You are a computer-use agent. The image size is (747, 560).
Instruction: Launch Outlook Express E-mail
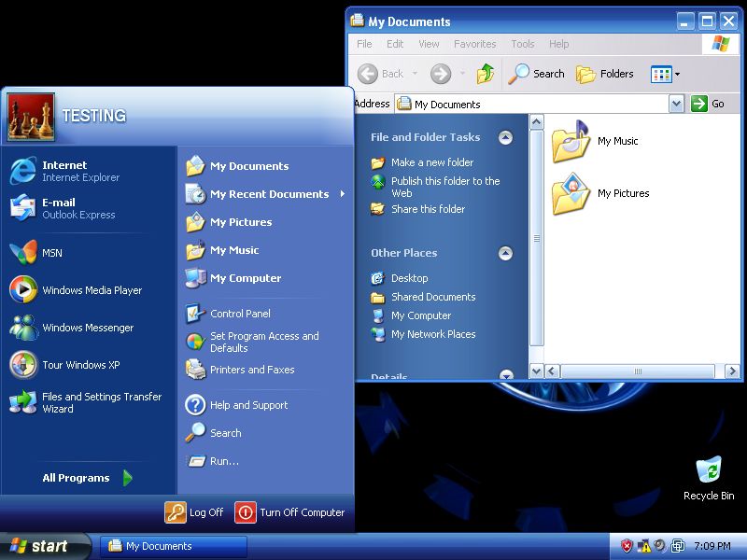[x=88, y=208]
